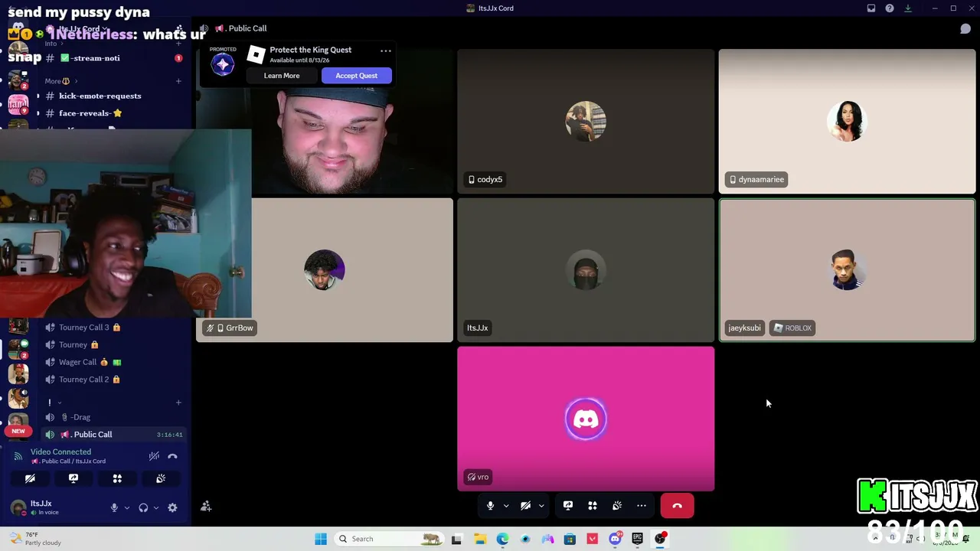Open Microsoft Edge from taskbar
Viewport: 980px width, 551px height.
[x=502, y=539]
